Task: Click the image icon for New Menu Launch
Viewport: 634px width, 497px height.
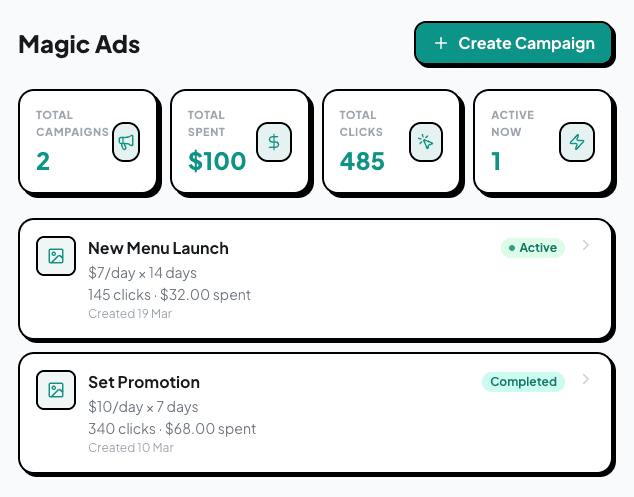Action: tap(56, 256)
